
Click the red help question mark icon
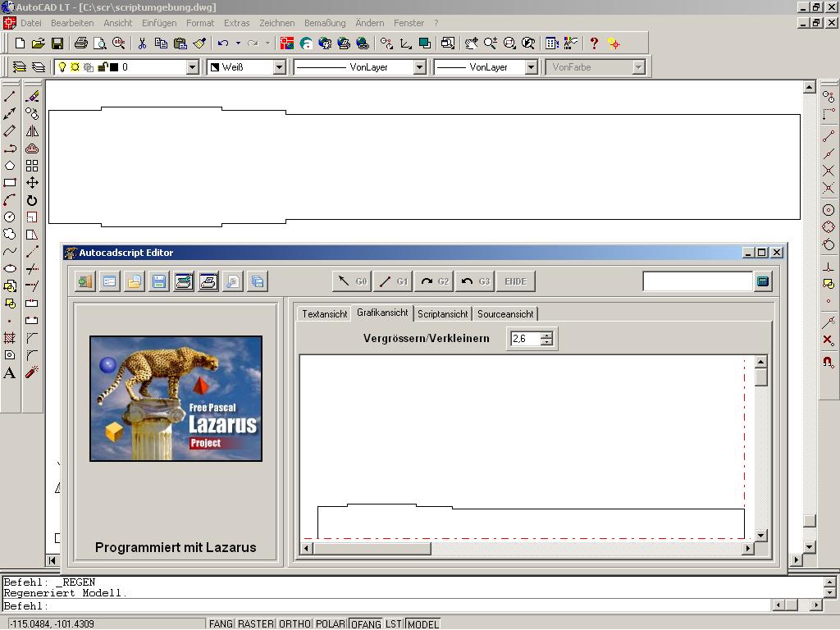coord(594,43)
